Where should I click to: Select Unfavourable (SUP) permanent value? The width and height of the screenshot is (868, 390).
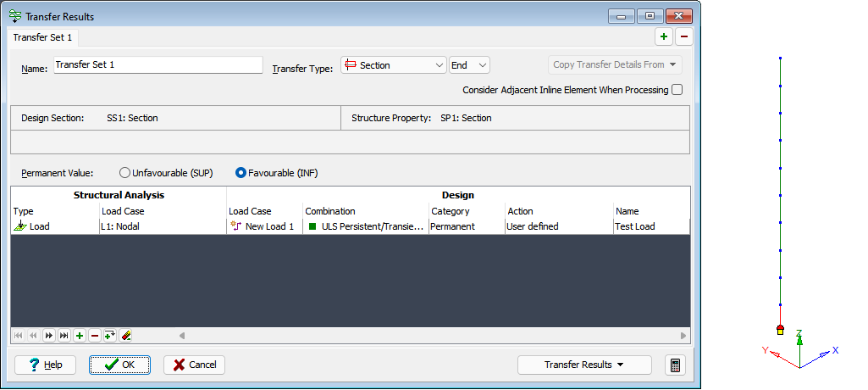[124, 173]
